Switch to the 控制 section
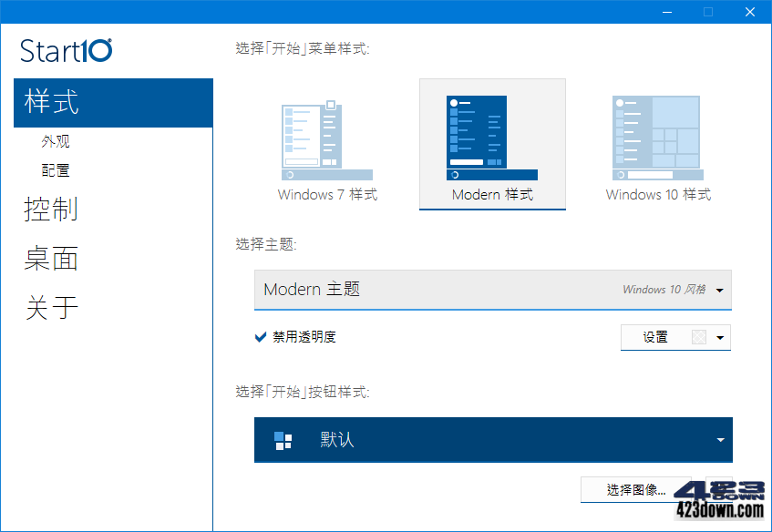This screenshot has height=532, width=772. click(52, 210)
